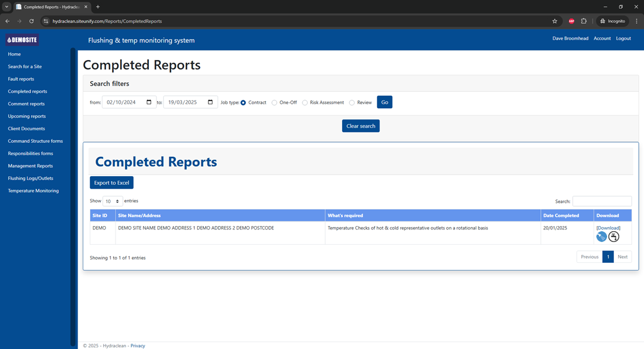Select the Risk Assessment job type

(x=305, y=103)
